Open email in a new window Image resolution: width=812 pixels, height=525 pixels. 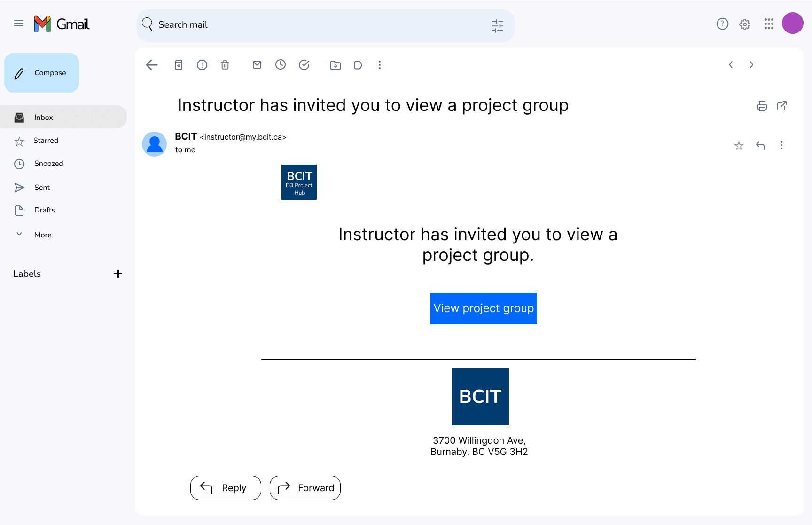tap(782, 106)
